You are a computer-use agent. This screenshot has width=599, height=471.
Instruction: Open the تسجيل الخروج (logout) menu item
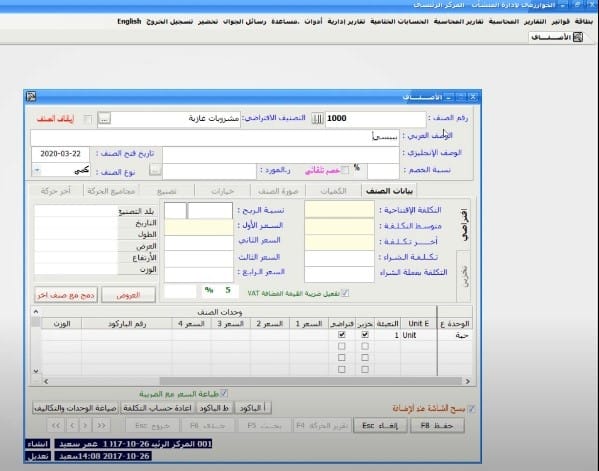point(170,21)
